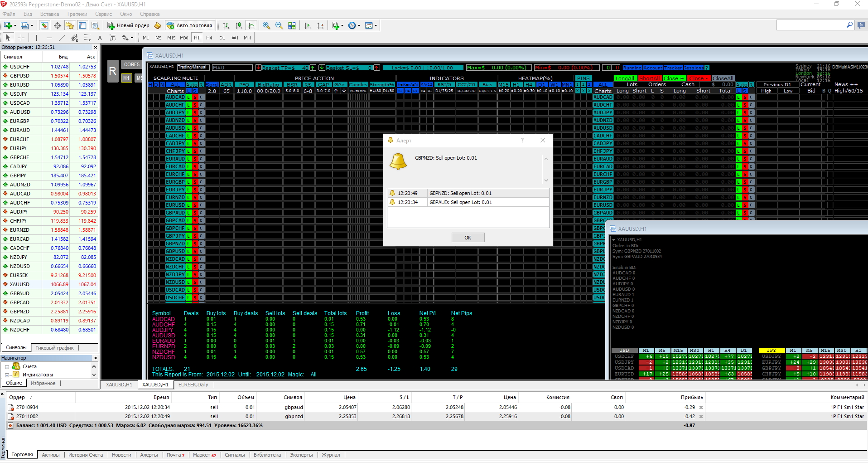Expand the Индикаторы tree node
Viewport: 868px width, 463px height.
(7, 375)
